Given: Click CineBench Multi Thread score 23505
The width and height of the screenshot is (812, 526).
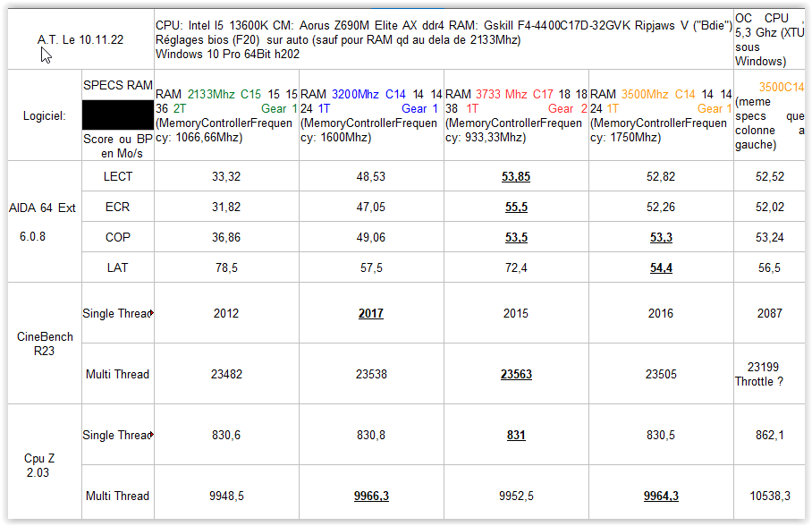Looking at the screenshot, I should pos(661,374).
